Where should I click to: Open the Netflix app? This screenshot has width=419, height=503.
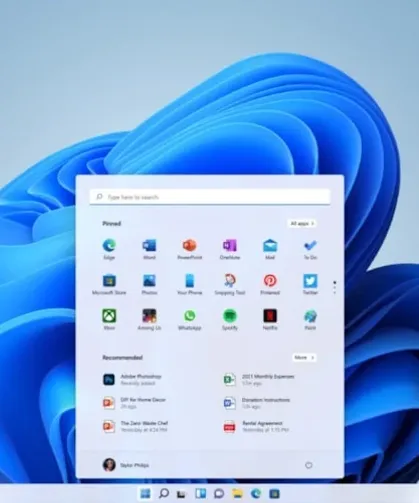(x=270, y=319)
